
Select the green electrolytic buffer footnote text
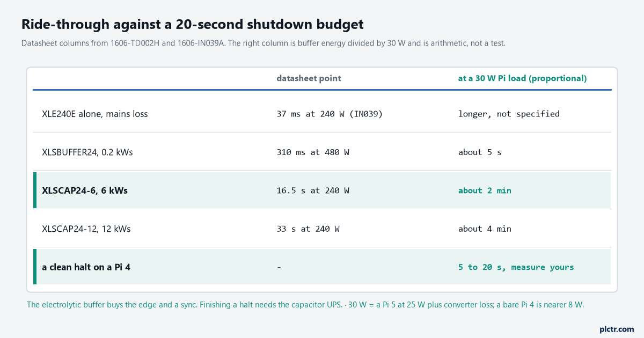(x=305, y=305)
